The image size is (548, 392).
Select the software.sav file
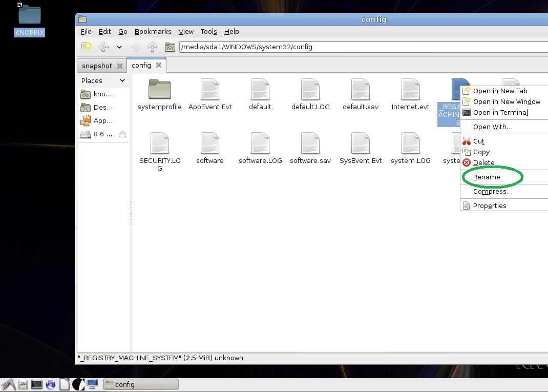(310, 149)
